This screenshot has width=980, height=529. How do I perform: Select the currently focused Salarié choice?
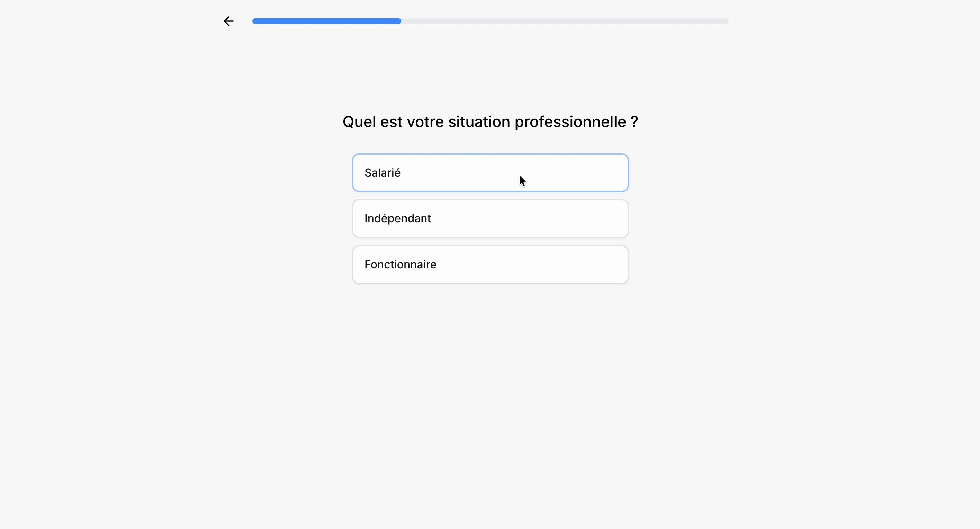pos(490,172)
